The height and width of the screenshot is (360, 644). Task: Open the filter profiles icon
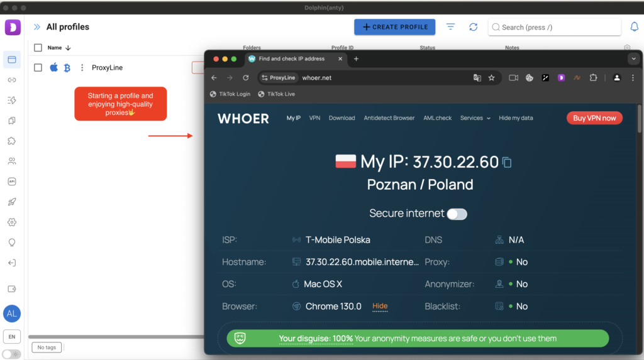point(451,27)
